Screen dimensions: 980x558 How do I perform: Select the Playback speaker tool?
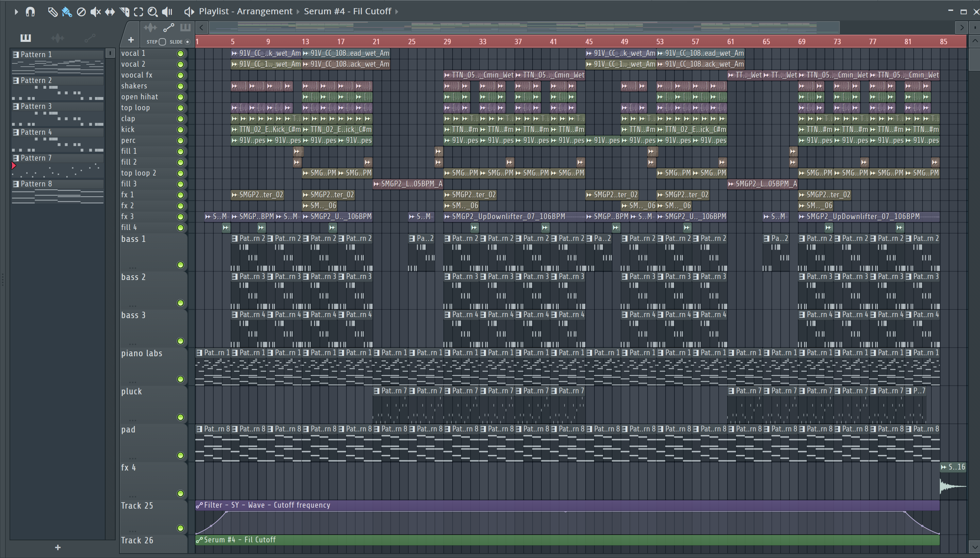[x=167, y=12]
